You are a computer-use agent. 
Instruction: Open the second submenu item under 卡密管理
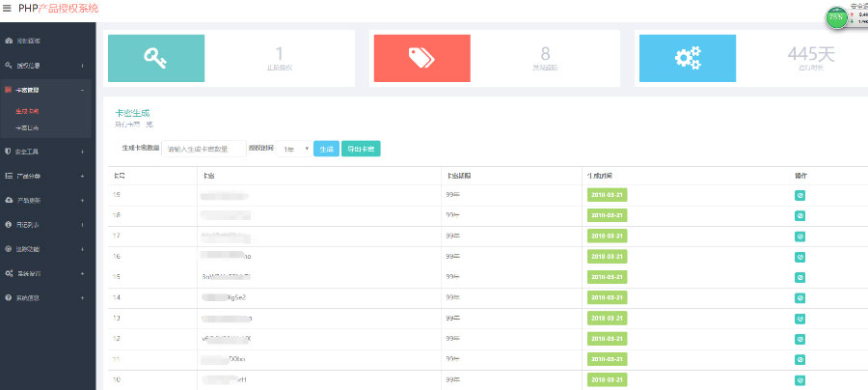27,127
